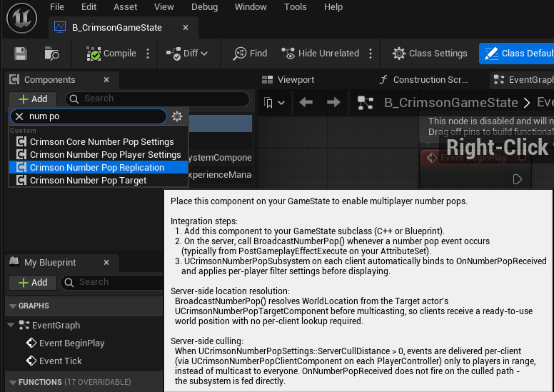
Task: Close the My Blueprint panel
Action: coord(106,263)
